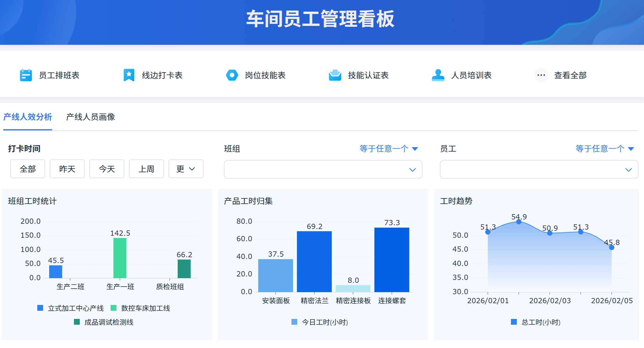Click the 技能认证表 inbox icon
Screen dimensions: 644x348
(335, 75)
